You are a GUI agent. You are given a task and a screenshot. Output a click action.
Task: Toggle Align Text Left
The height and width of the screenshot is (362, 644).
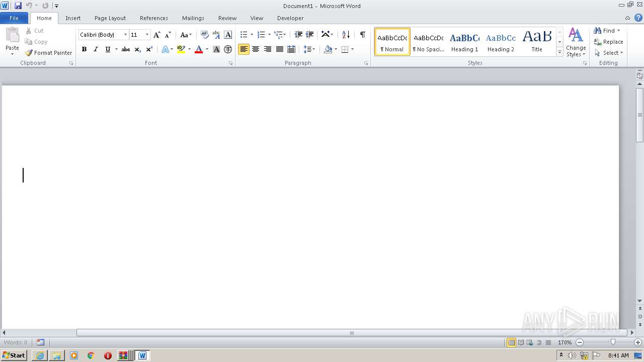coord(244,49)
